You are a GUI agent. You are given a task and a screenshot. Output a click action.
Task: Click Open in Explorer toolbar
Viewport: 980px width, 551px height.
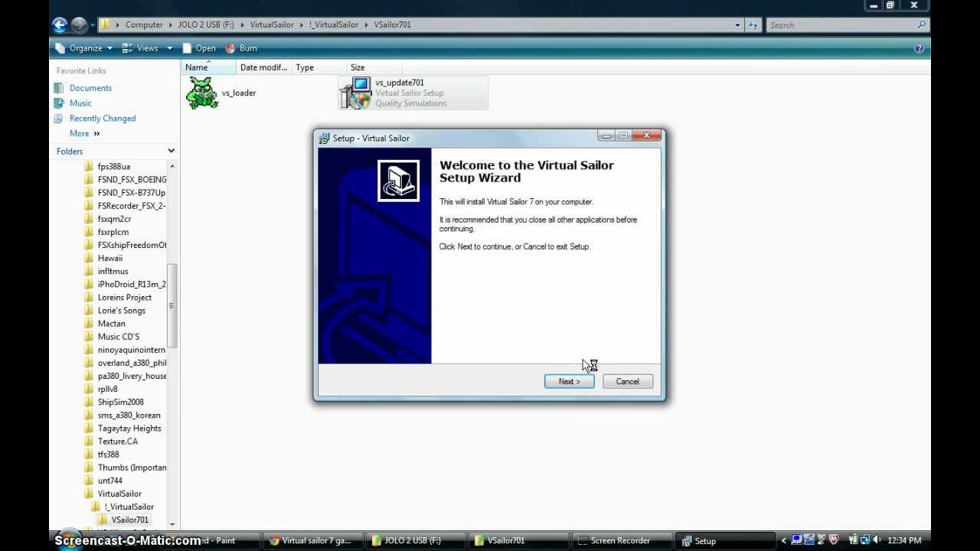[x=199, y=48]
